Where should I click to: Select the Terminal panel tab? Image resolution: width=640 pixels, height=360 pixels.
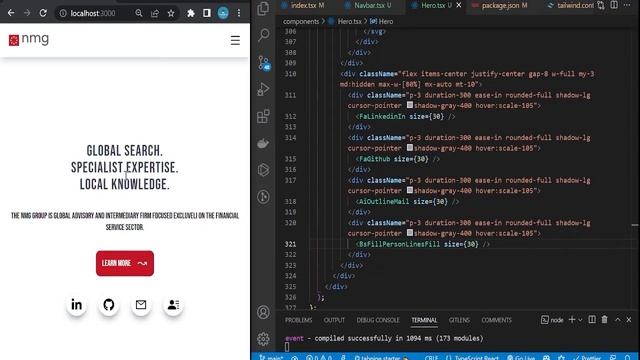pos(424,320)
